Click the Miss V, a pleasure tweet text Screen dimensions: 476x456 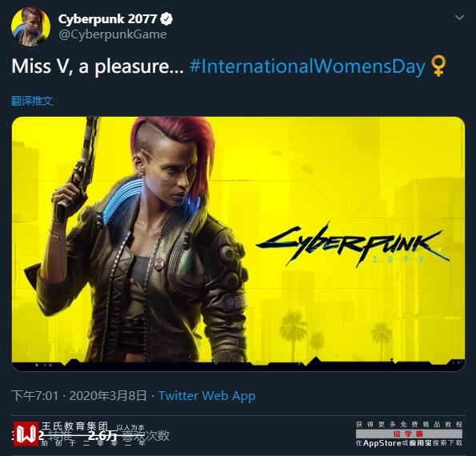tap(98, 66)
